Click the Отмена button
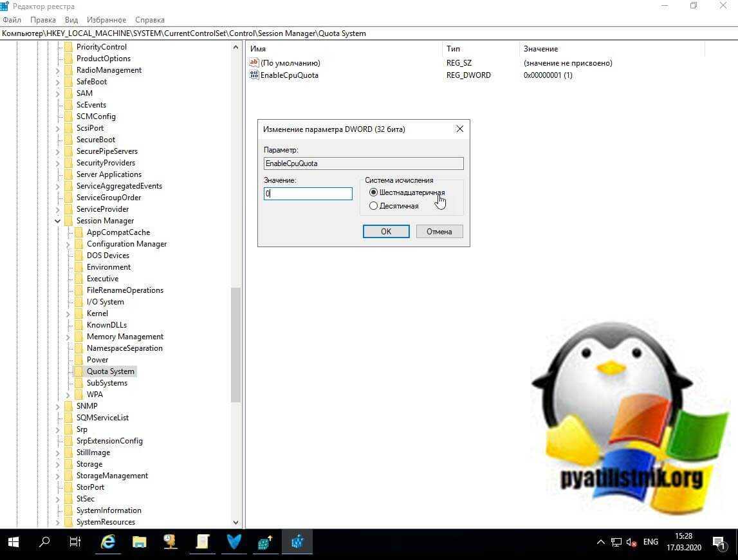Screen dimensions: 738x560 (x=439, y=231)
